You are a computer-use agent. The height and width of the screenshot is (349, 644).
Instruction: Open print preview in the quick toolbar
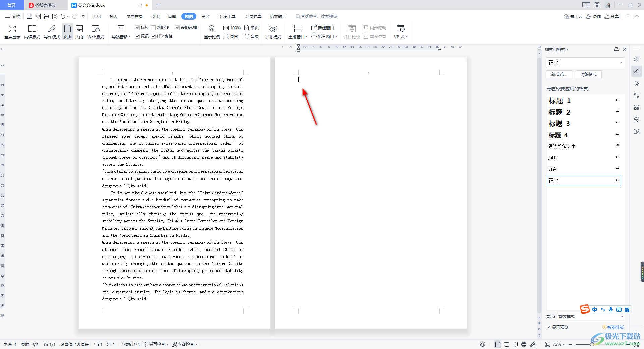[x=54, y=16]
